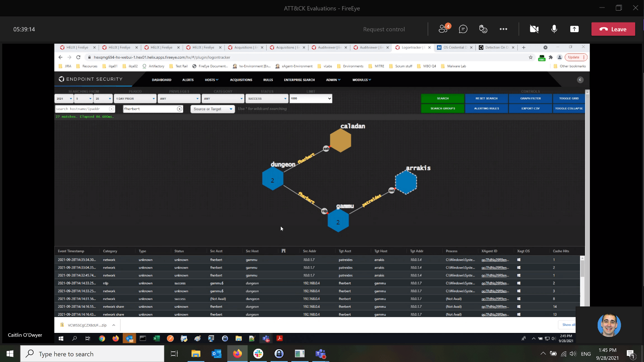Click the share content tray icon
Image resolution: width=644 pixels, height=362 pixels.
coord(574,29)
